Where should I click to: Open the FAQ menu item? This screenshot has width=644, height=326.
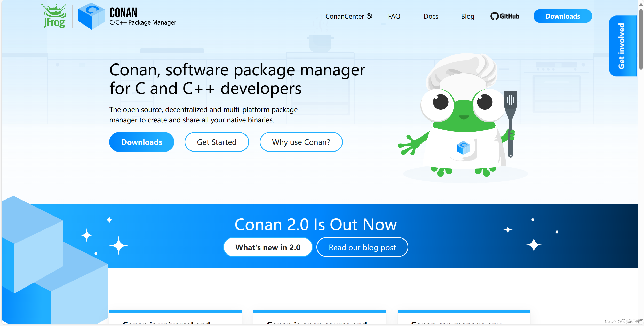(x=394, y=16)
